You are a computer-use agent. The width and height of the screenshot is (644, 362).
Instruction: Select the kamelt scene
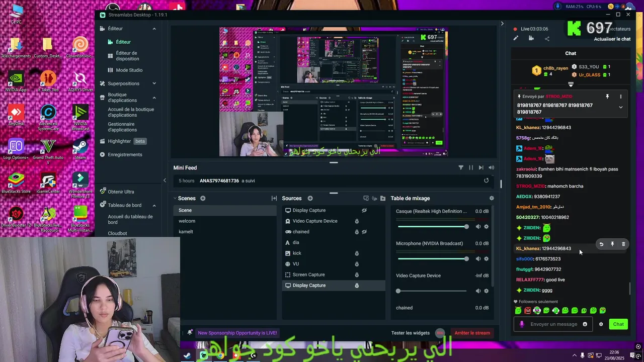click(225, 232)
